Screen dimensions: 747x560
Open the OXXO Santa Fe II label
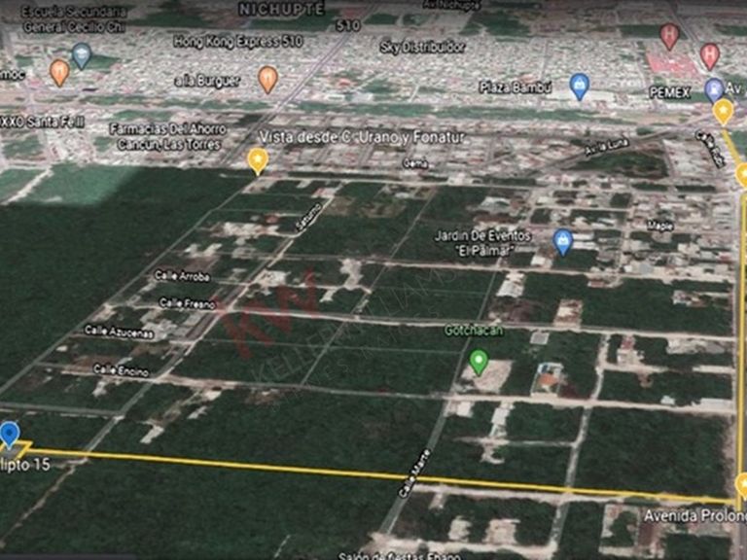point(42,122)
